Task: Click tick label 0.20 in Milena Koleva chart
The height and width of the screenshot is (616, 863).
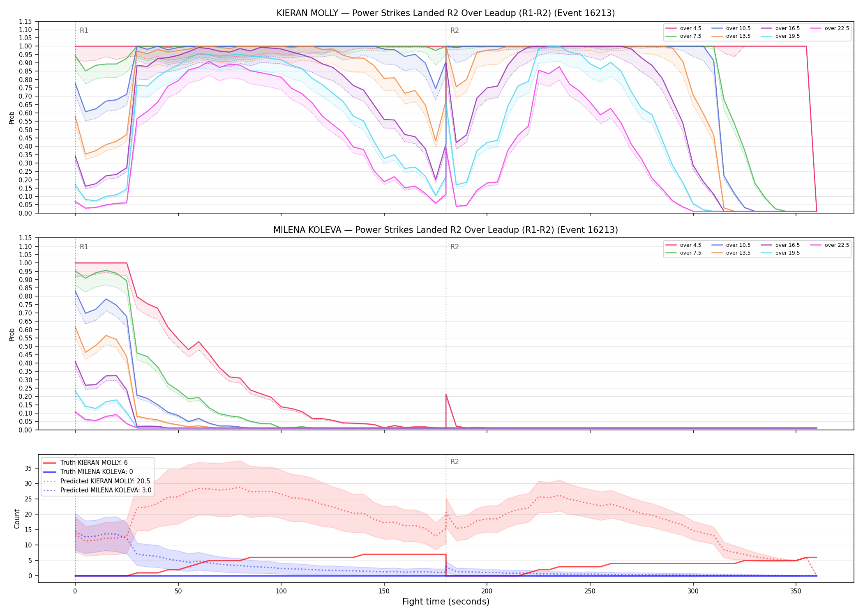Action: click(x=25, y=397)
